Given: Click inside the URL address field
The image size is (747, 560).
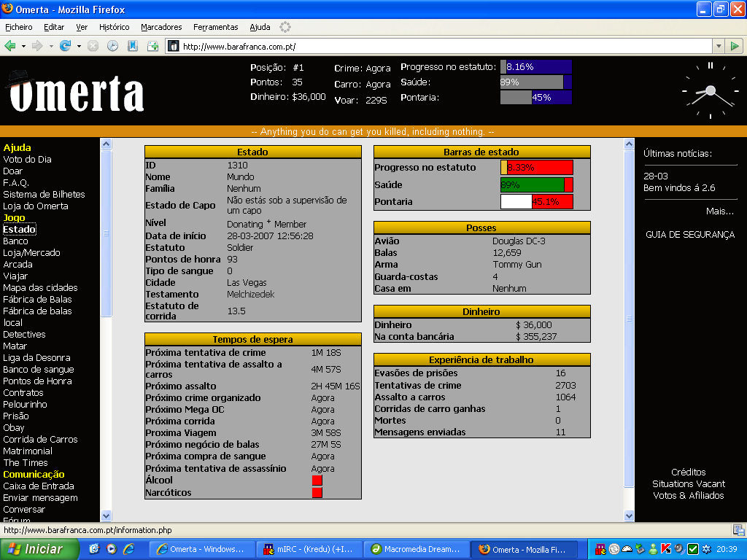Looking at the screenshot, I should point(438,46).
